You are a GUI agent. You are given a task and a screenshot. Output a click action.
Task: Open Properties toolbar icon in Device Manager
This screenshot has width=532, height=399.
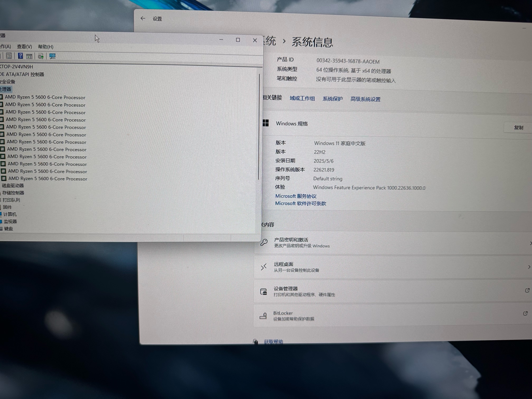9,56
